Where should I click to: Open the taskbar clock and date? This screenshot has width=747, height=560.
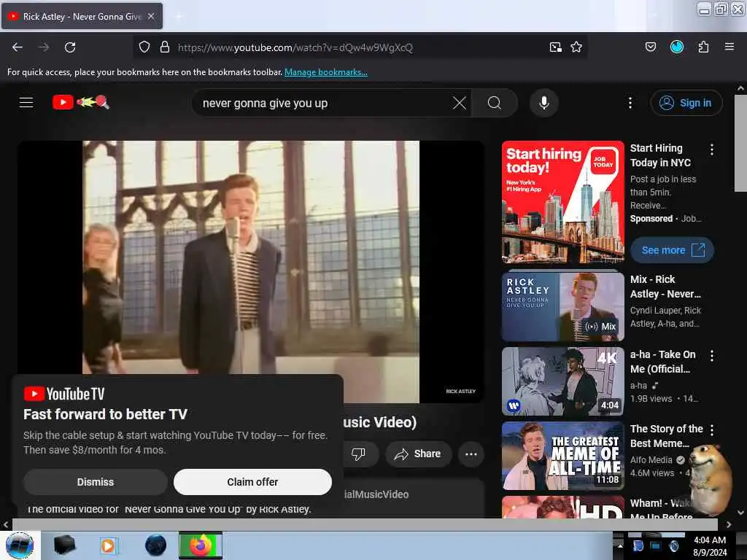click(710, 546)
